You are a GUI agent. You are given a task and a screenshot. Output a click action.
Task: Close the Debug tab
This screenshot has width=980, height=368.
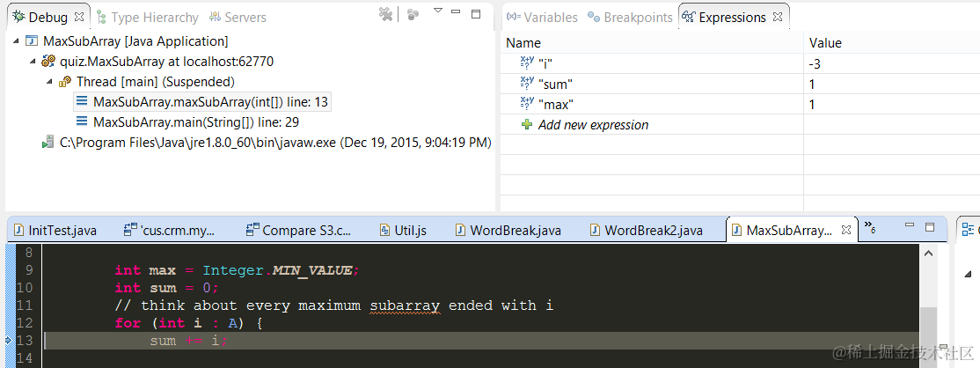click(79, 17)
